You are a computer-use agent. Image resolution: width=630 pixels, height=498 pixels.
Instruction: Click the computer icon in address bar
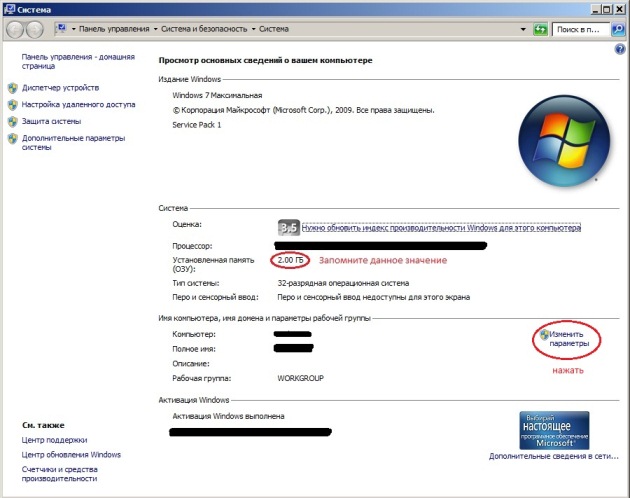coord(61,29)
